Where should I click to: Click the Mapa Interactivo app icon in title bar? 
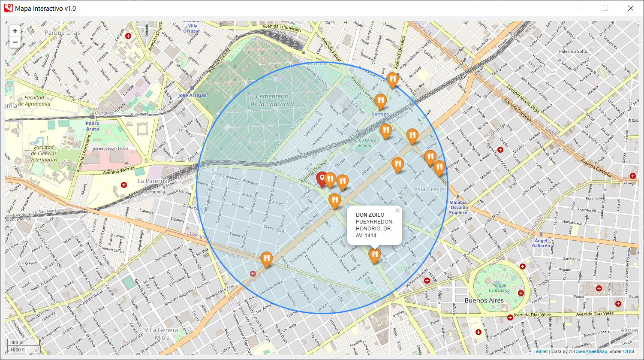(x=8, y=8)
